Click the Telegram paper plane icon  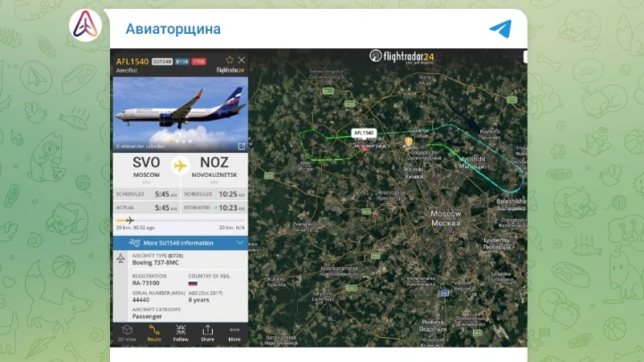(501, 29)
